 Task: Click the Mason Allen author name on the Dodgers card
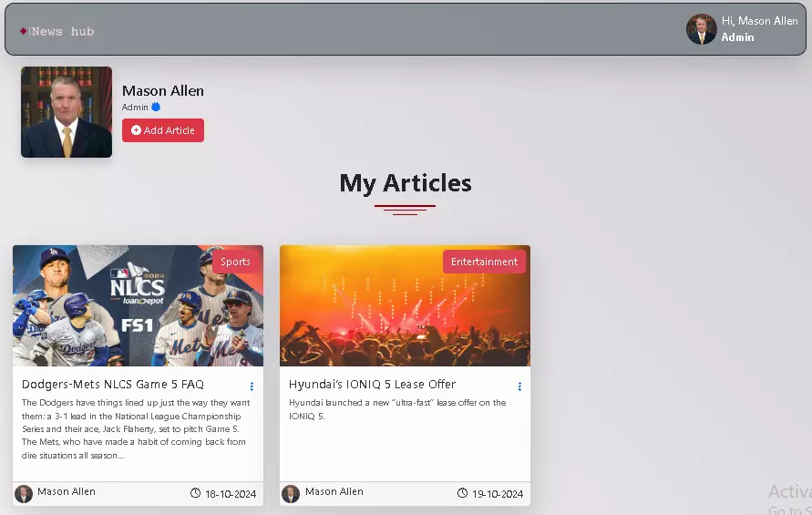click(x=67, y=491)
